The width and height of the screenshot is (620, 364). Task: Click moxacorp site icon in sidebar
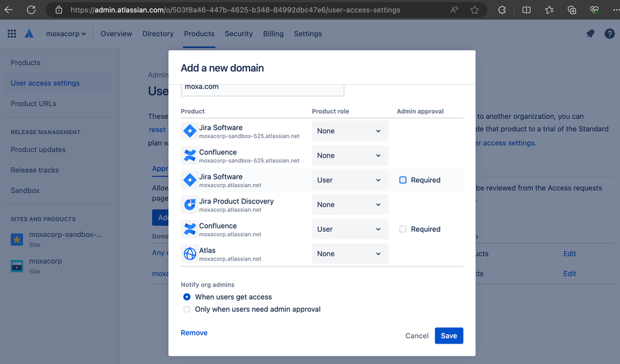[17, 266]
